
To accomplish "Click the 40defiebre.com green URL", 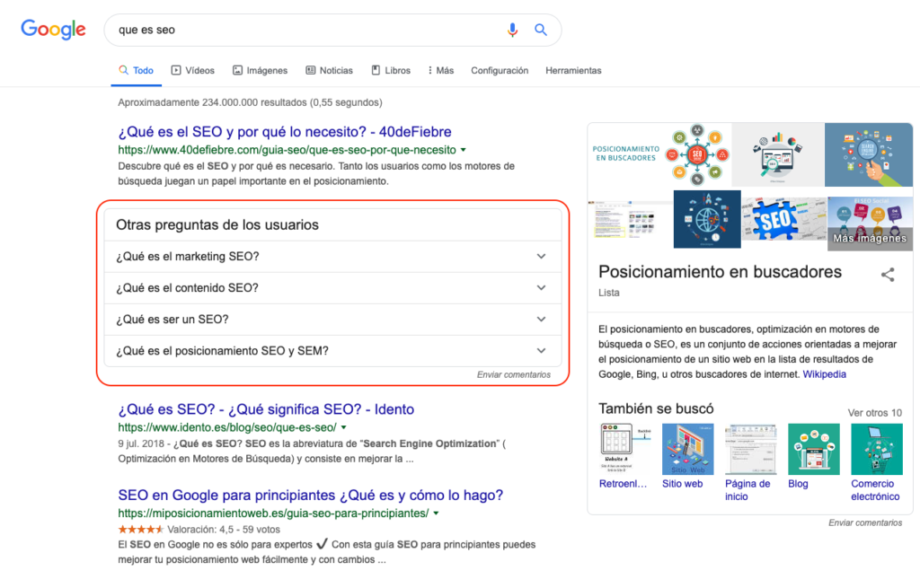I will (x=287, y=150).
